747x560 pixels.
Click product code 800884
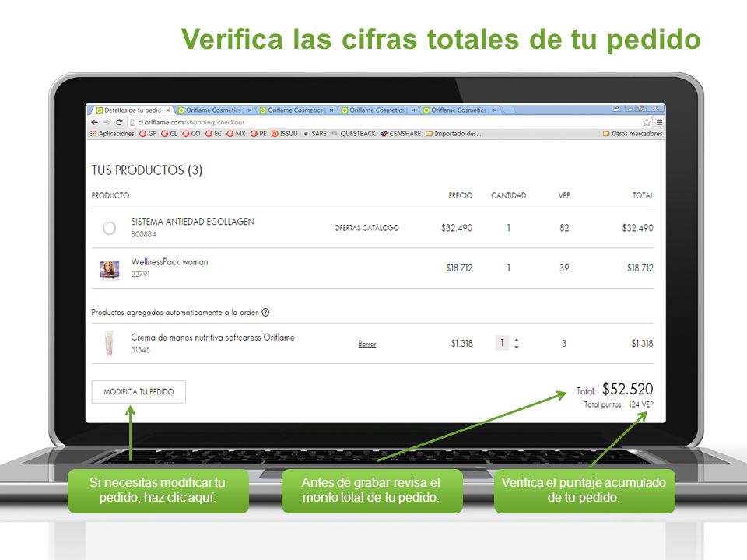(143, 234)
